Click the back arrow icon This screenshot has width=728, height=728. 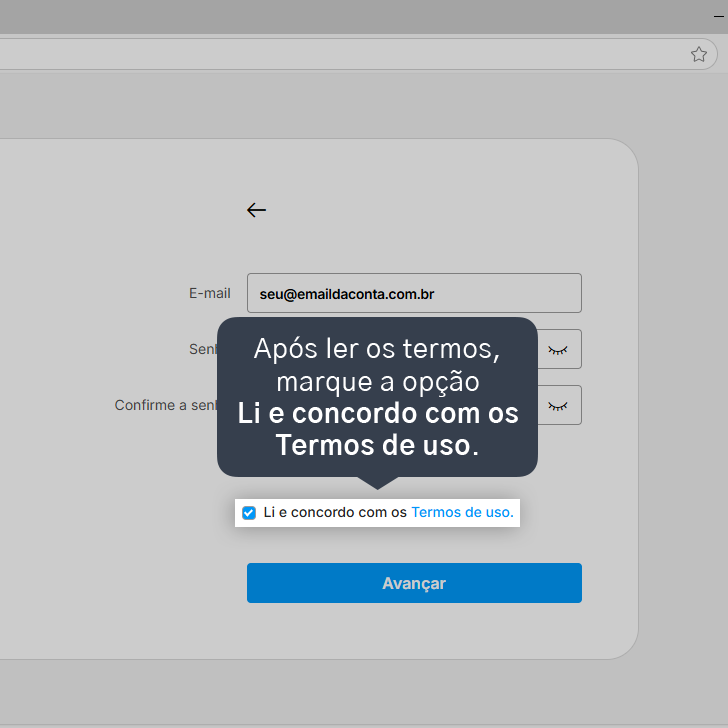coord(256,210)
